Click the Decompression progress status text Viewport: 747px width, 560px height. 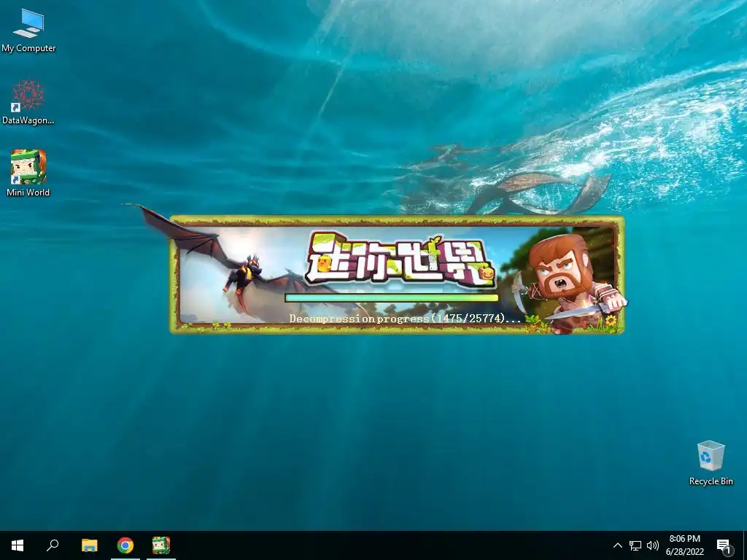pos(406,319)
